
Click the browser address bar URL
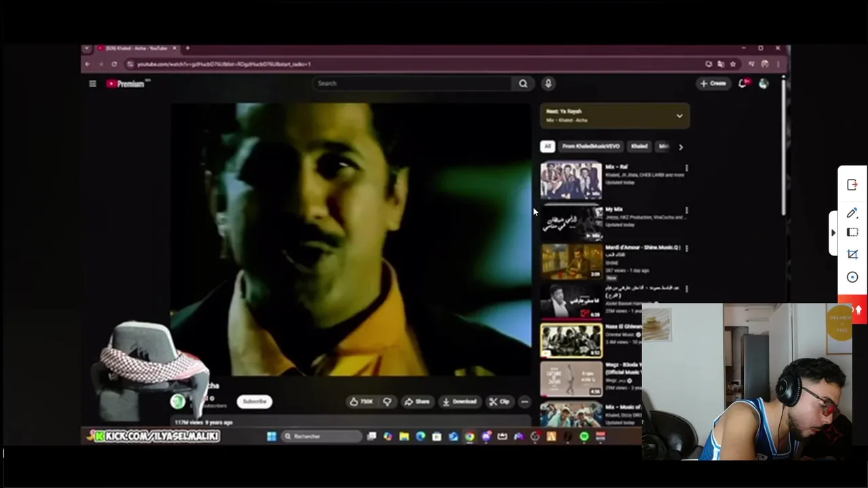click(x=224, y=64)
